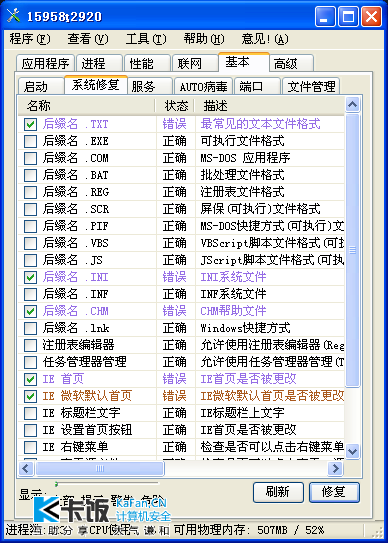
Task: Sort by the 状态 column header
Action: tap(175, 106)
